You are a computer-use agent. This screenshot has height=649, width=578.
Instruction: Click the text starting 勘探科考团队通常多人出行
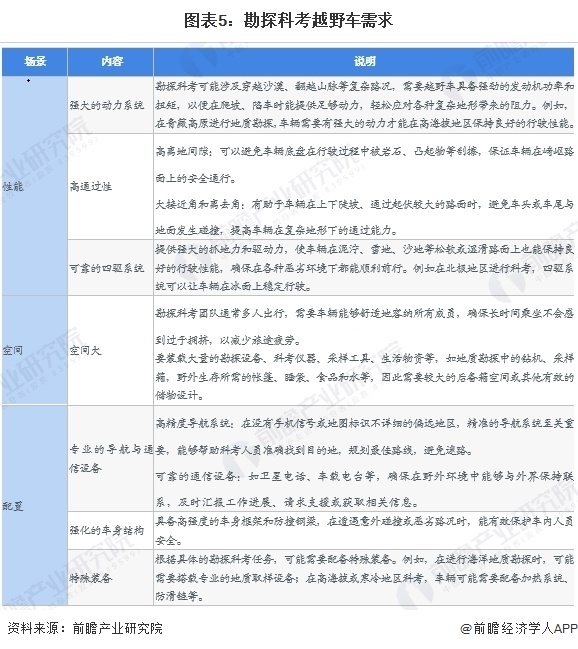coord(364,327)
